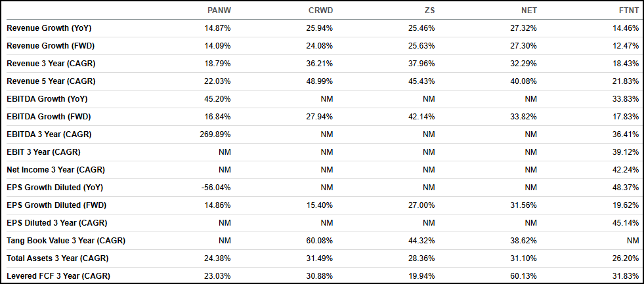The height and width of the screenshot is (284, 644).
Task: Select the Revenue Growth (YoY) row label
Action: point(49,28)
